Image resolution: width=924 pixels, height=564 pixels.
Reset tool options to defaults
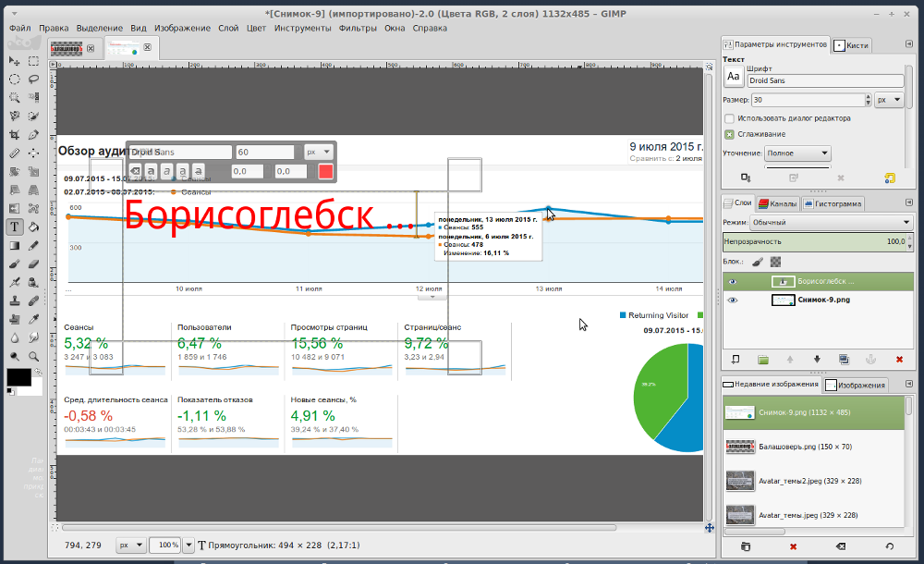click(x=890, y=178)
